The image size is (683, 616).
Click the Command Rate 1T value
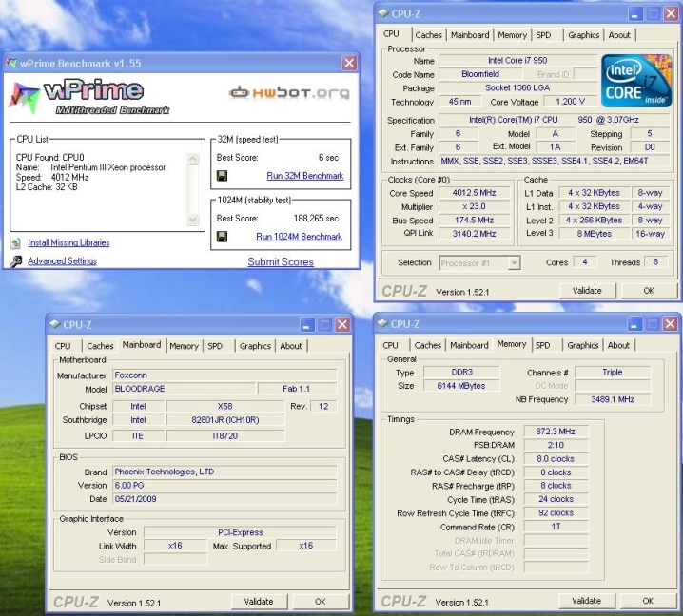click(x=556, y=527)
